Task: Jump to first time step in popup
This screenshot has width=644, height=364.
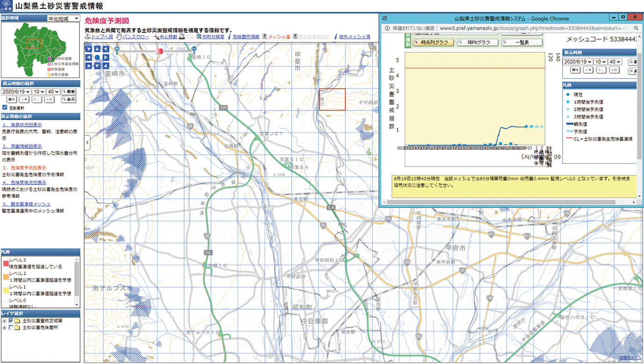Action: pyautogui.click(x=575, y=70)
